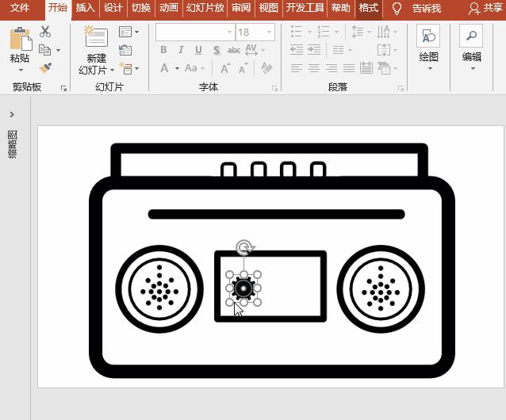Click the Cut scissors icon
The width and height of the screenshot is (506, 420).
[x=45, y=32]
